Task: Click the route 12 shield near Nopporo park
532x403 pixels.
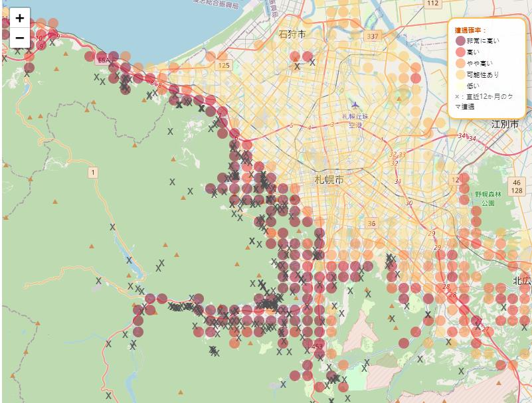Action: 455,180
